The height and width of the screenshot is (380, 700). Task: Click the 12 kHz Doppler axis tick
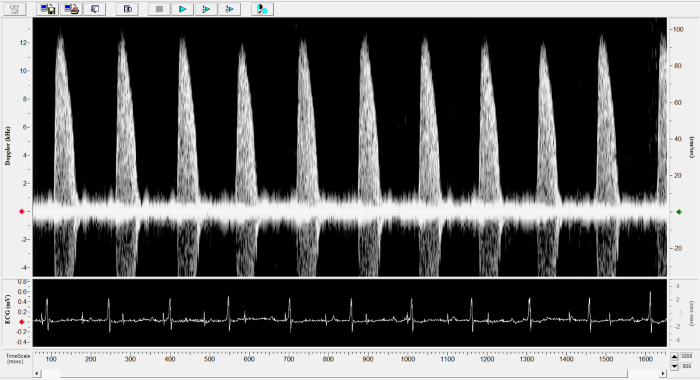tap(23, 43)
